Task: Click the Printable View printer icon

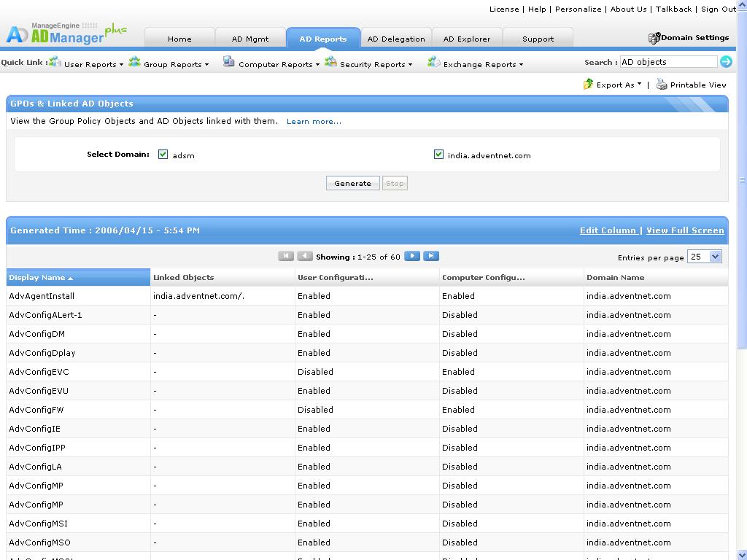Action: point(662,85)
